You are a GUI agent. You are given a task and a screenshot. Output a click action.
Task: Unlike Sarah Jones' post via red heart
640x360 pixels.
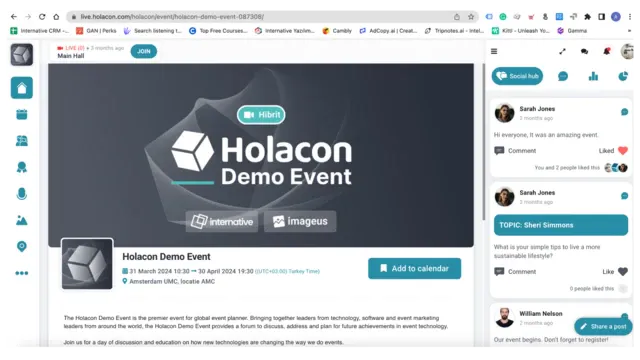pos(623,151)
